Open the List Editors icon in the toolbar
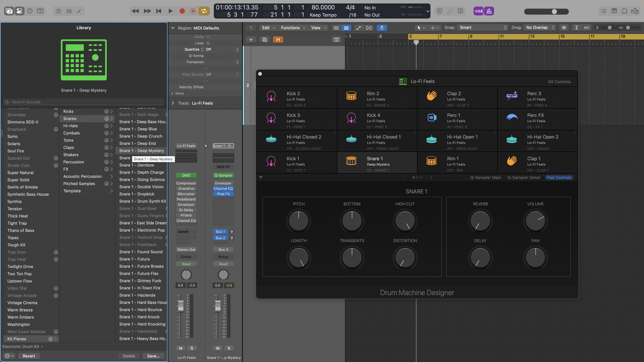This screenshot has height=362, width=644. (604, 11)
